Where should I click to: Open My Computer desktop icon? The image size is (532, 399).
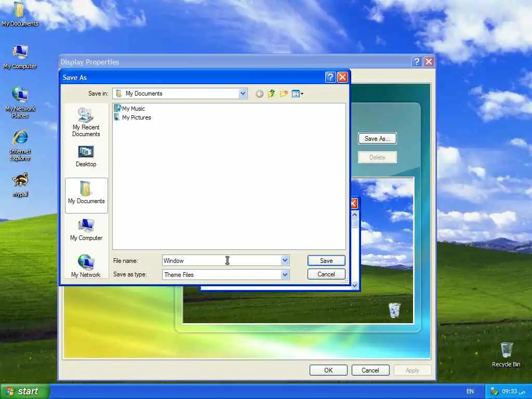coord(20,57)
